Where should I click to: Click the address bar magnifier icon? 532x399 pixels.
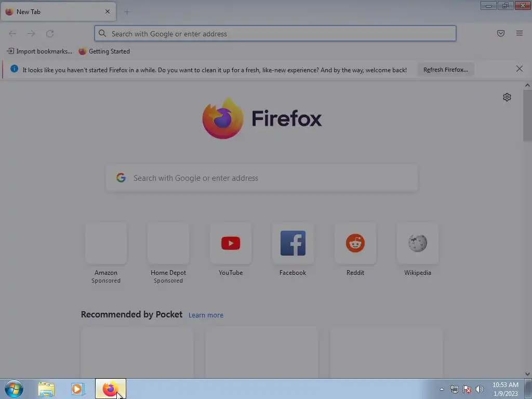click(x=102, y=33)
